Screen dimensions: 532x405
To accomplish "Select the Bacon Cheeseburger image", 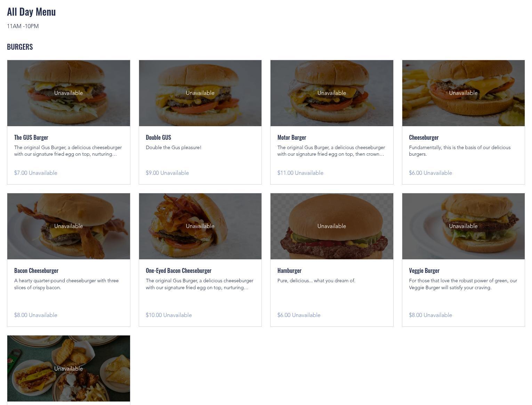I will 68,226.
